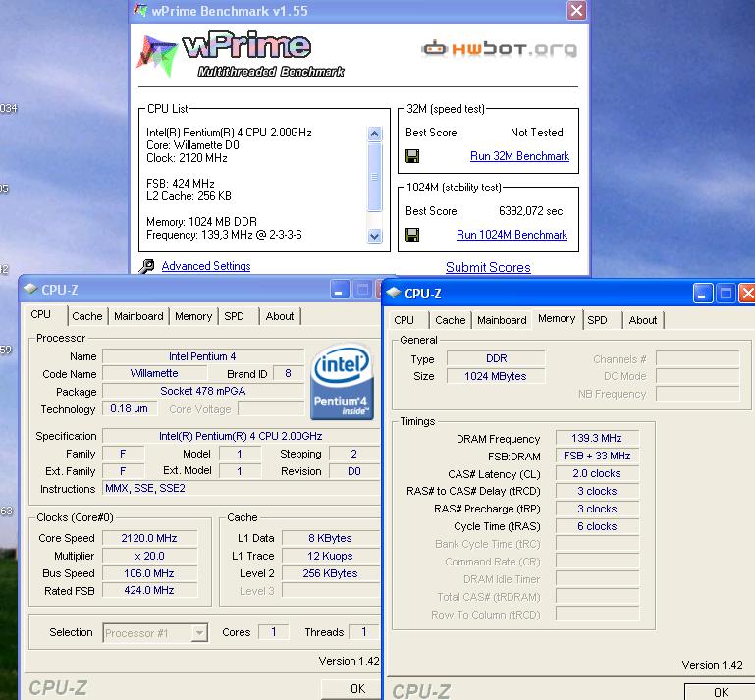
Task: Click the 'Not Tested' 32M score text
Action: coord(536,133)
